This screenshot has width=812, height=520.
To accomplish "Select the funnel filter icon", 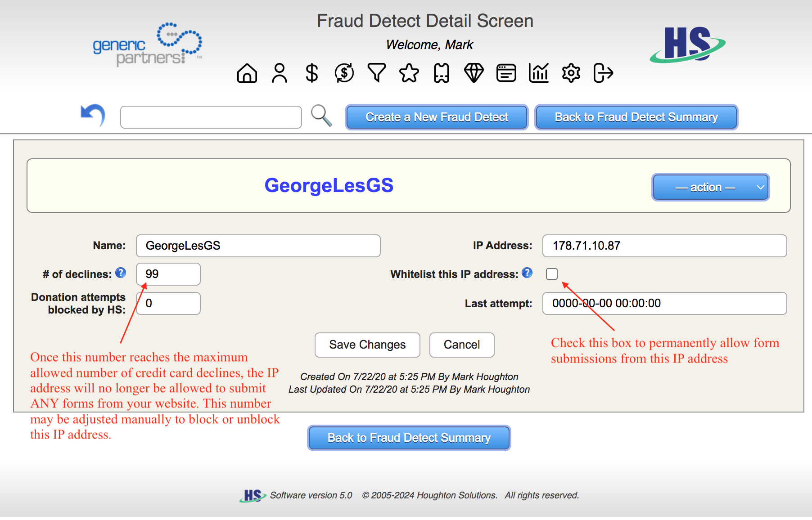I will [377, 73].
